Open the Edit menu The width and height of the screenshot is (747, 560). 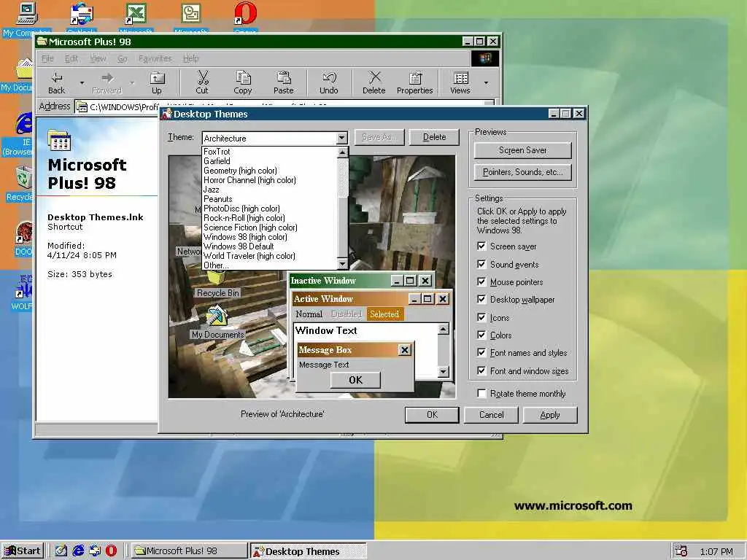(71, 58)
